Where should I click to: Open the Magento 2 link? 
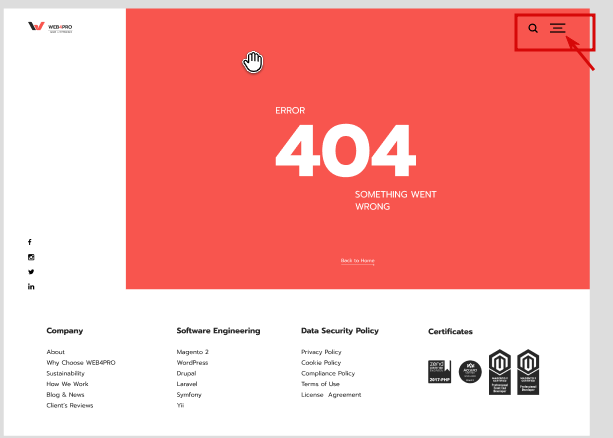click(x=192, y=352)
